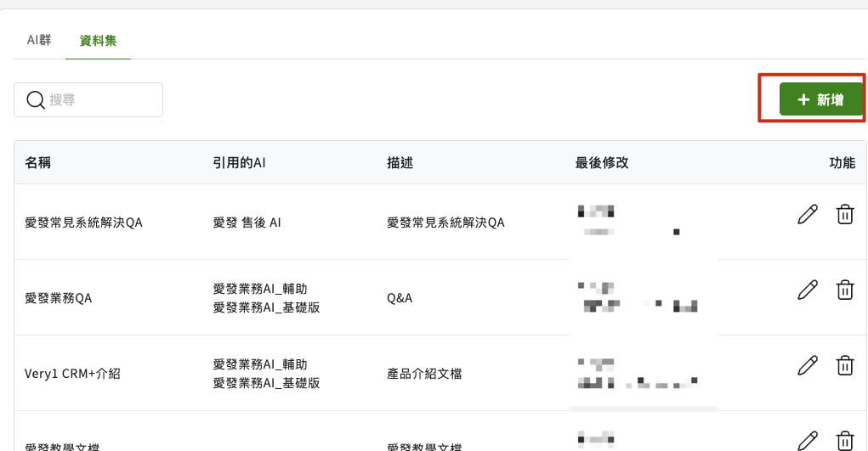Open the 愛發業務QA dataset name
868x451 pixels.
58,298
